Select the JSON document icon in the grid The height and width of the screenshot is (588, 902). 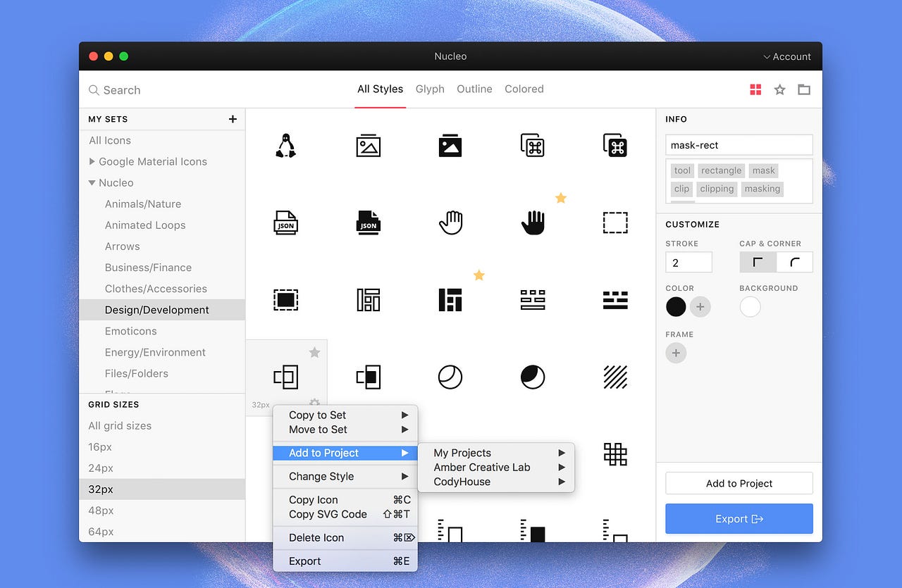point(285,222)
